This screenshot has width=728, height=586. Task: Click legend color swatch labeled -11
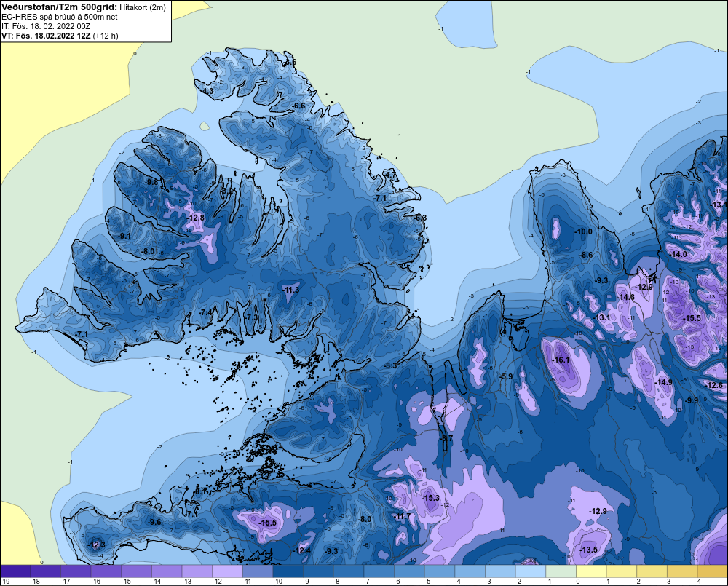[258, 571]
